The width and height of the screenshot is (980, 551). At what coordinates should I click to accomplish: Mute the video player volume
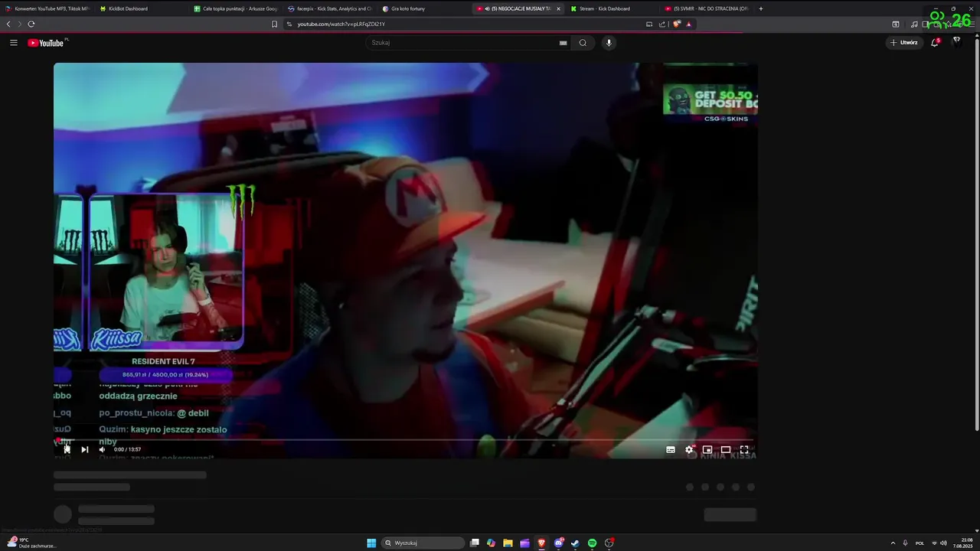pyautogui.click(x=103, y=449)
